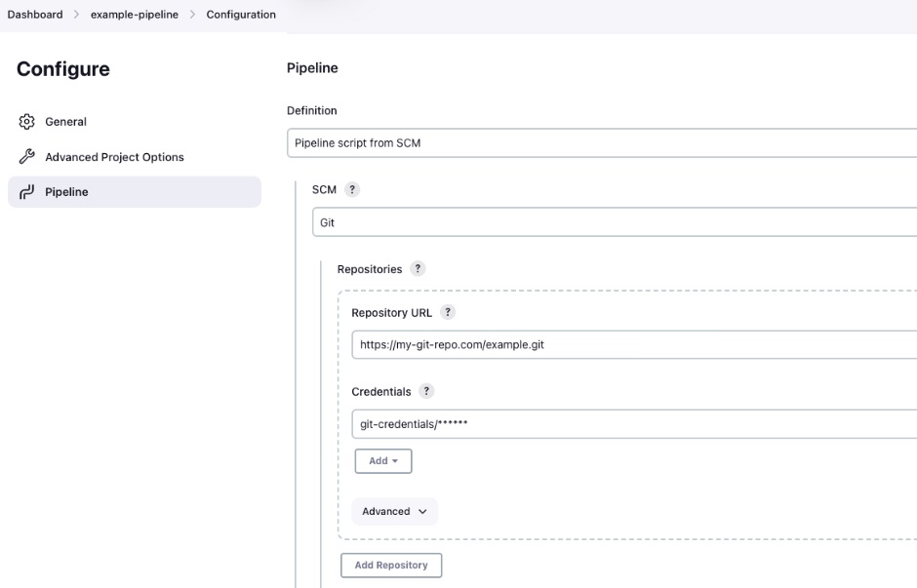Click the Configure page title

(x=63, y=69)
